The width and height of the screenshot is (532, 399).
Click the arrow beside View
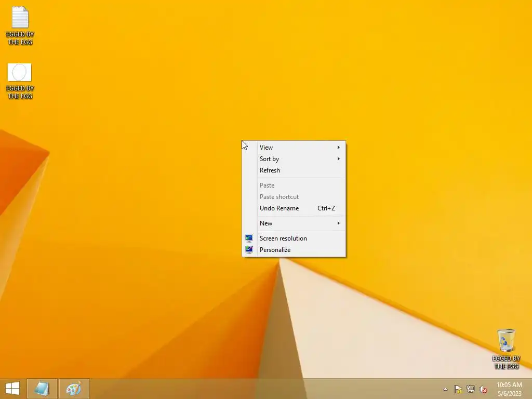[338, 147]
